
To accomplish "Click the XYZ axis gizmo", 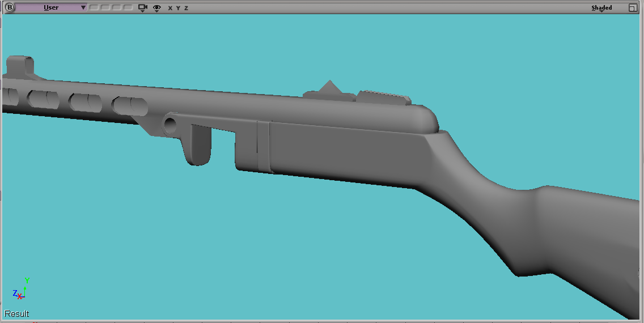I will click(x=22, y=289).
